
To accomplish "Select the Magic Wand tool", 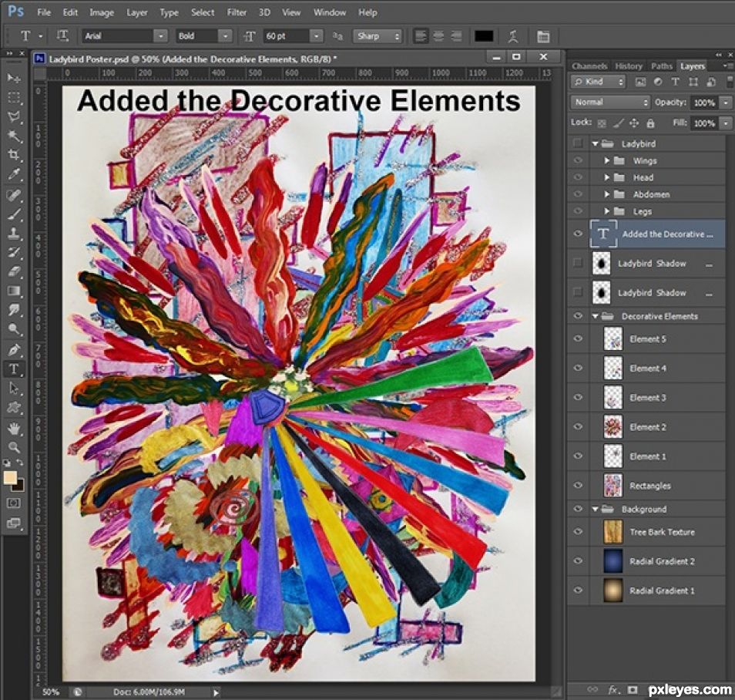I will pos(14,136).
